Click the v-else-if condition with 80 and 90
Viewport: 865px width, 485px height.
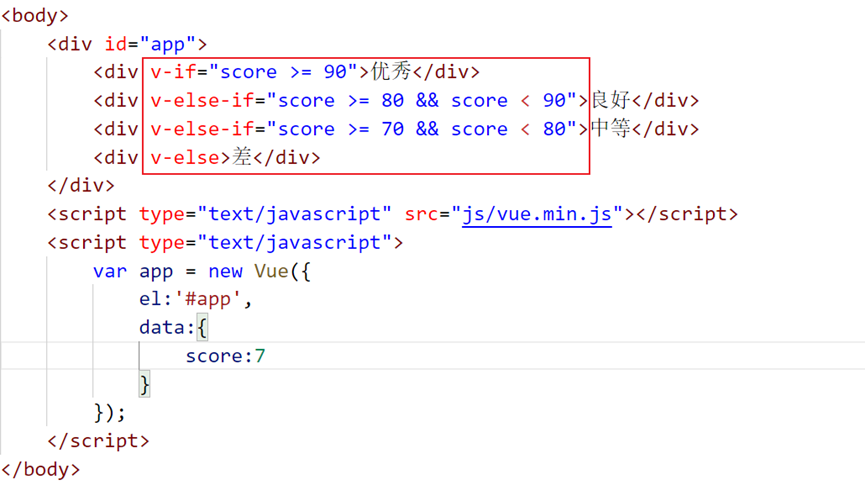364,100
